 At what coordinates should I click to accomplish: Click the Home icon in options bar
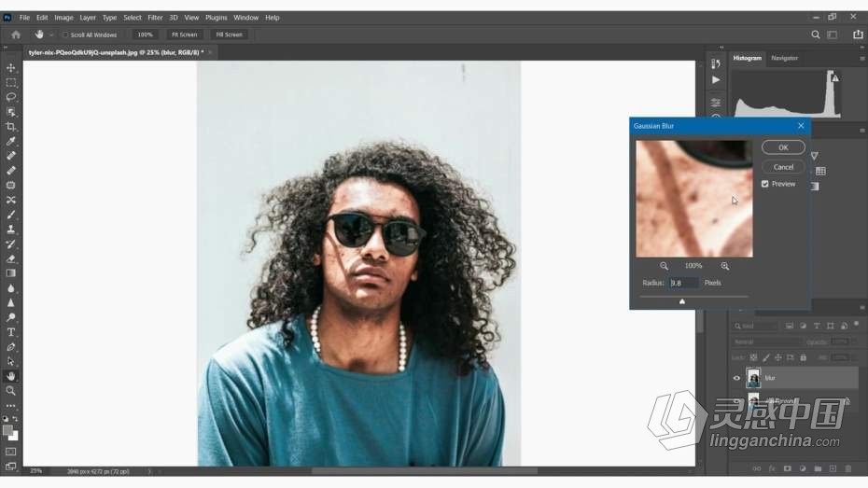(16, 35)
